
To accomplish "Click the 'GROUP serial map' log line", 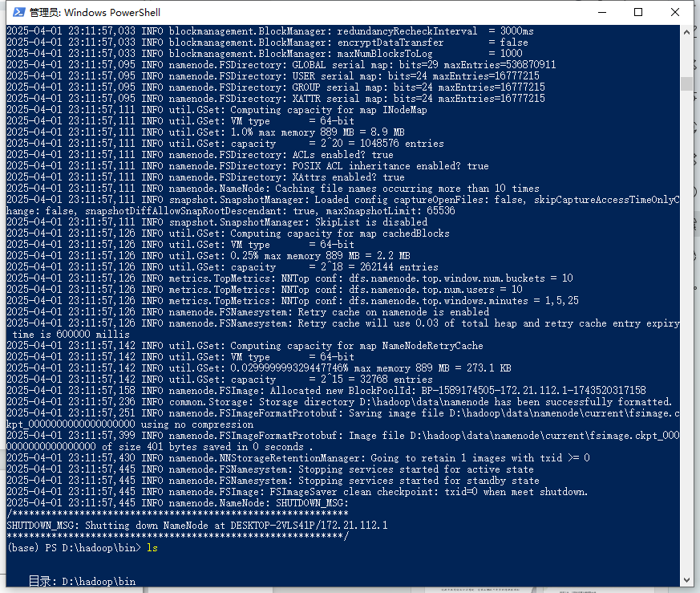I will (276, 87).
